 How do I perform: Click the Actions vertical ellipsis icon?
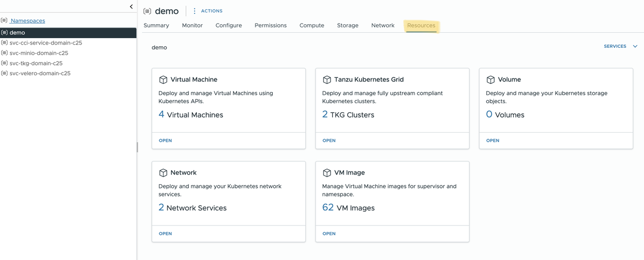[x=194, y=11]
